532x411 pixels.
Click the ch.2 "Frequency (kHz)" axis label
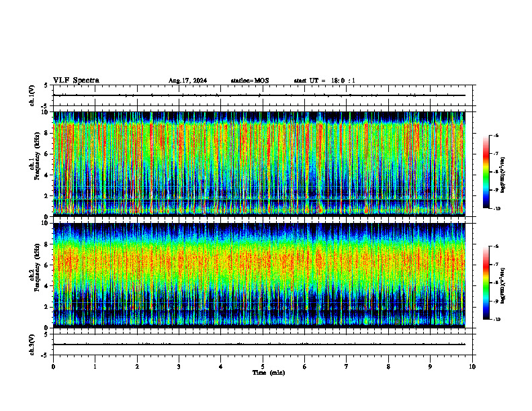click(37, 267)
